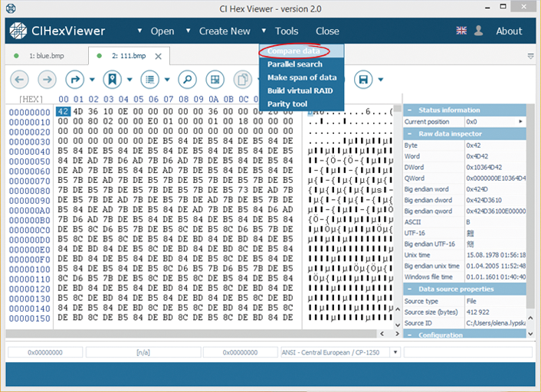Expand the Open menu arrow
The image size is (541, 392).
[139, 31]
